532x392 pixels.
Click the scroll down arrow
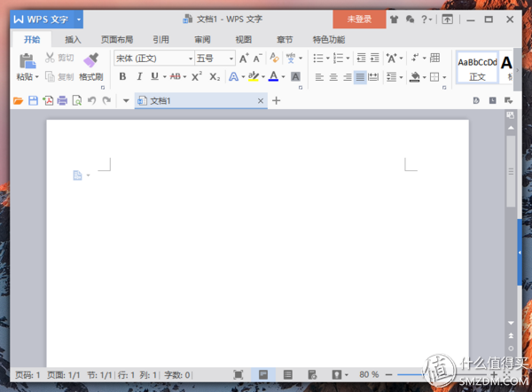pos(511,323)
